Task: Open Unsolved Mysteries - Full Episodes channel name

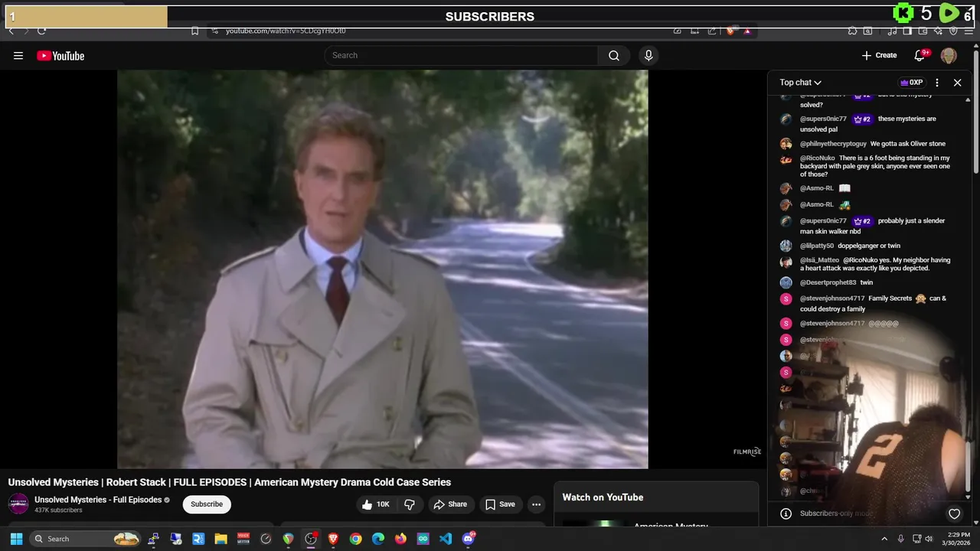Action: point(98,500)
